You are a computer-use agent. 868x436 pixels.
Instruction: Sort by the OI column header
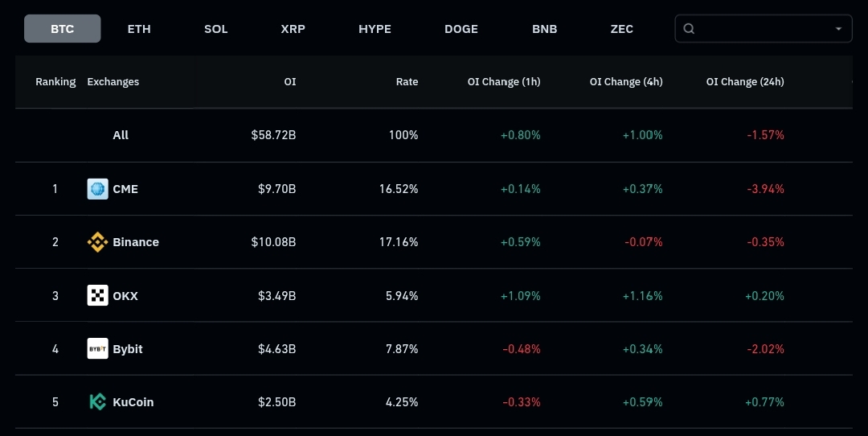pos(289,82)
